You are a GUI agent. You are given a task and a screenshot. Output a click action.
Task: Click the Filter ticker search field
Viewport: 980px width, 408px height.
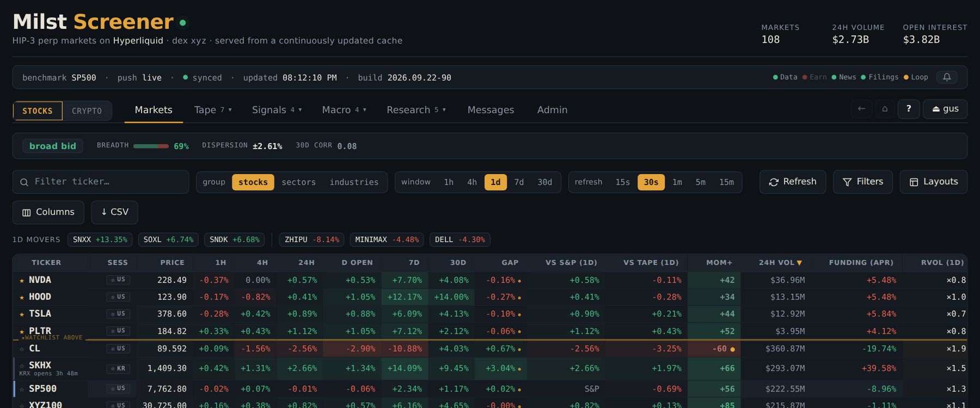click(101, 182)
